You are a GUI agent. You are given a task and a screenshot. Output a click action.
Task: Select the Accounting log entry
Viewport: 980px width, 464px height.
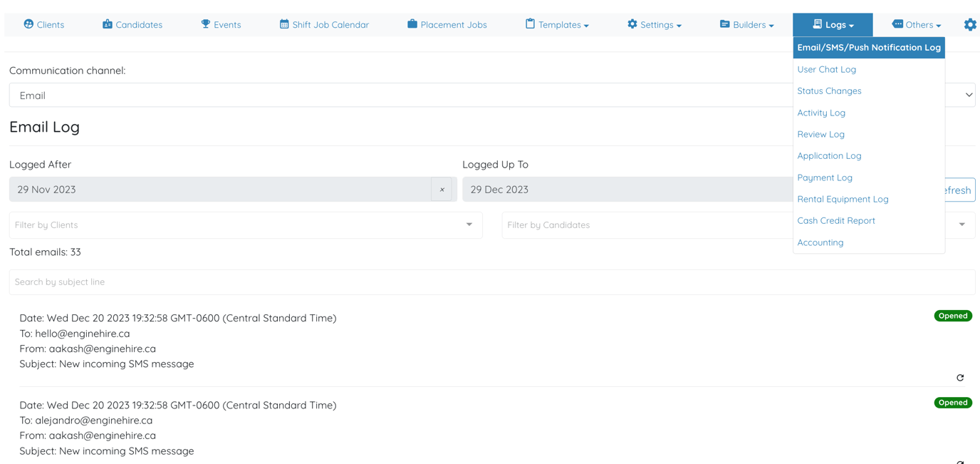(x=820, y=242)
